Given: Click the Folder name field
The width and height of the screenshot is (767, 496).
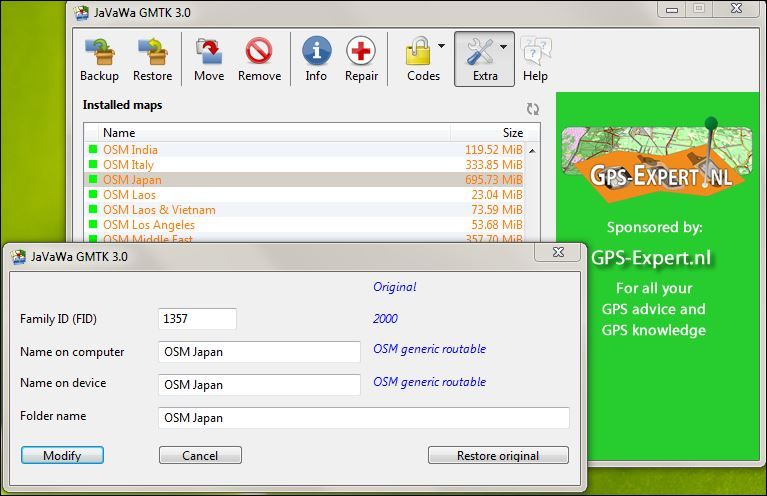Looking at the screenshot, I should click(364, 418).
